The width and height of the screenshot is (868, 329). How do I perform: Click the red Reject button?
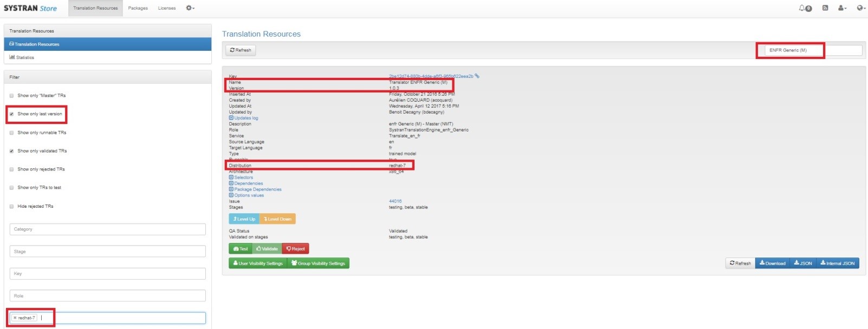tap(295, 249)
